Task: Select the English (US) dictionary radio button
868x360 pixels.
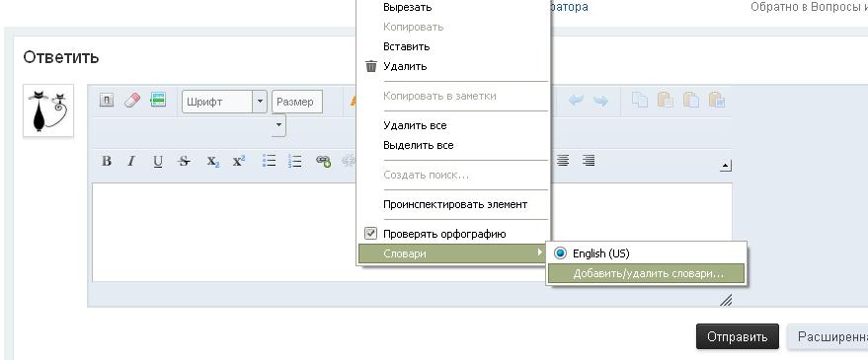Action: coord(560,253)
